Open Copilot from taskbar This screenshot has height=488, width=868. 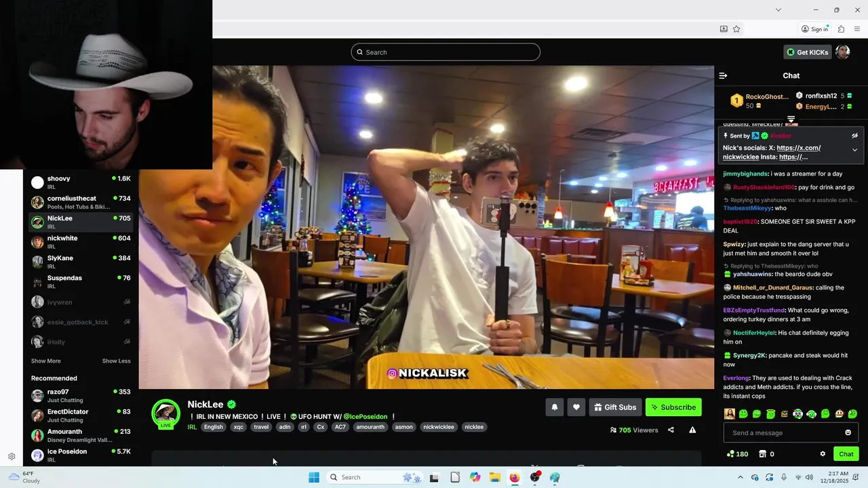click(x=475, y=477)
